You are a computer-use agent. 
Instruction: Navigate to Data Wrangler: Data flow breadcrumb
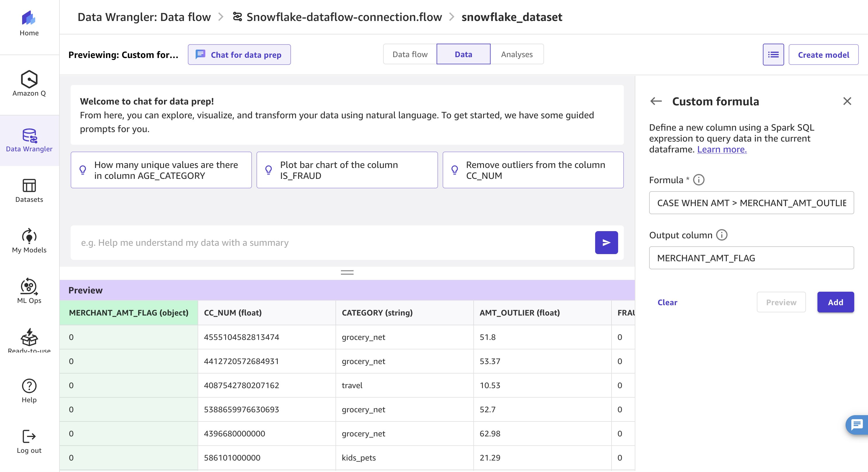tap(144, 17)
